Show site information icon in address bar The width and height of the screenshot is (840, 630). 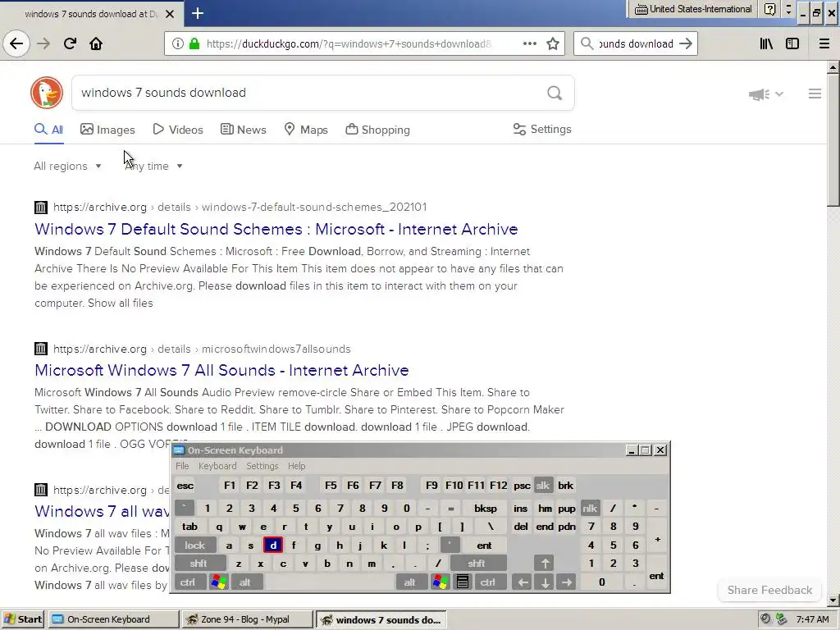177,44
